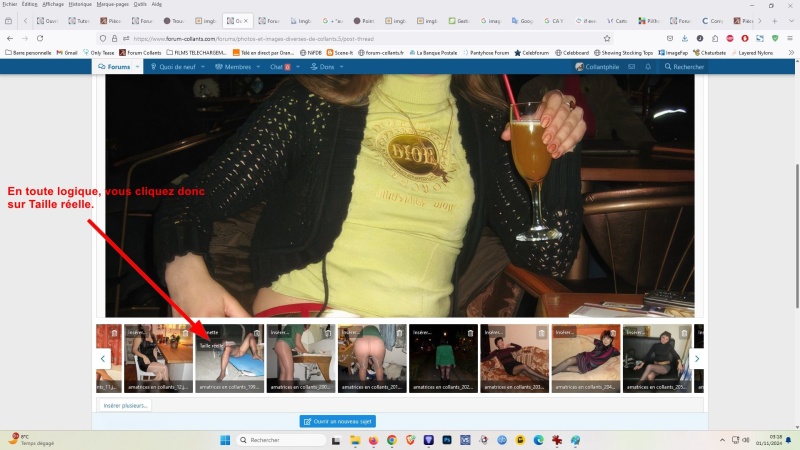The image size is (800, 450).
Task: Show more bookmarks with double chevron
Action: coord(791,53)
